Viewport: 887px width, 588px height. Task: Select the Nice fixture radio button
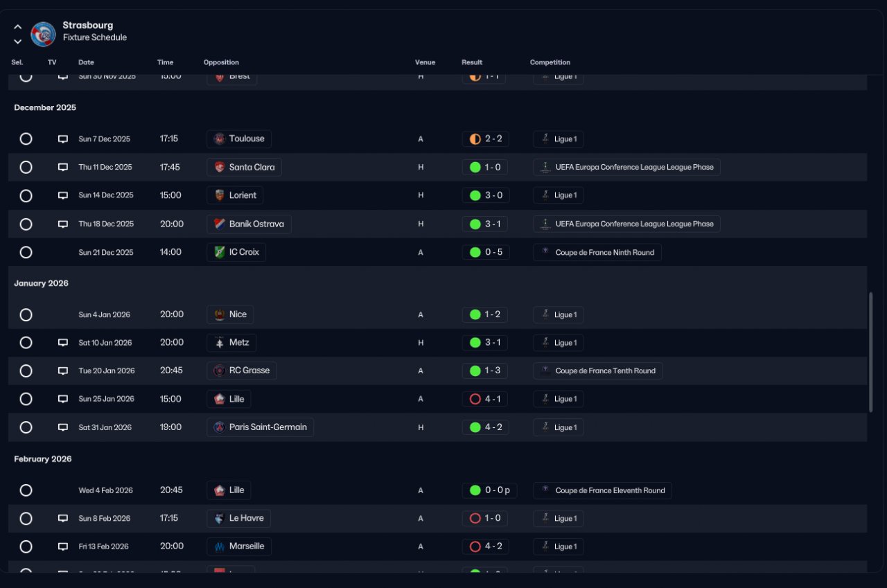point(26,315)
